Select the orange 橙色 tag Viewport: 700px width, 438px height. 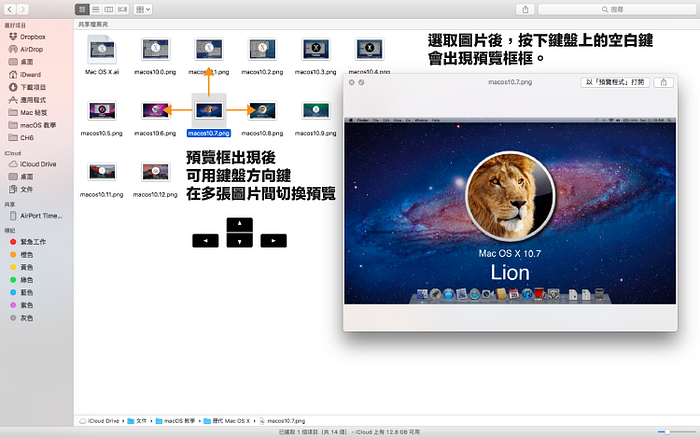(x=26, y=254)
